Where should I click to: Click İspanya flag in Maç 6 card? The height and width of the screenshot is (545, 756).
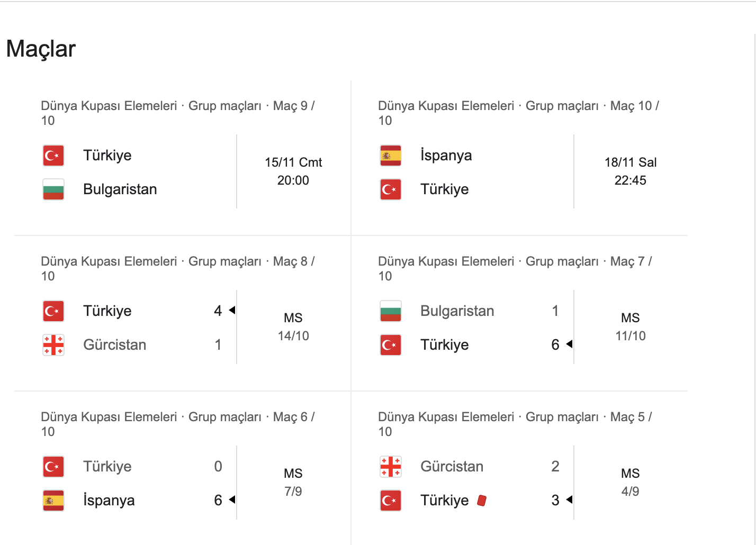(x=53, y=501)
